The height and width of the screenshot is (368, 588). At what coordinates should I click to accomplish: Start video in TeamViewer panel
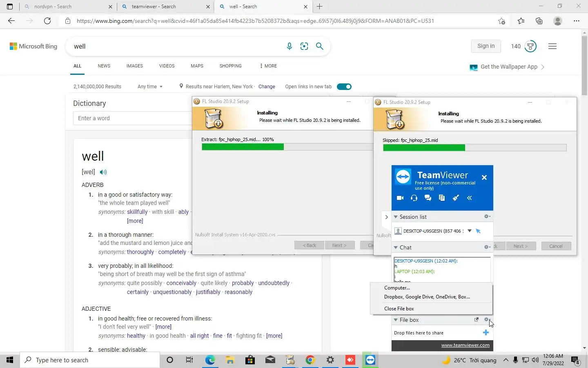[x=400, y=198]
